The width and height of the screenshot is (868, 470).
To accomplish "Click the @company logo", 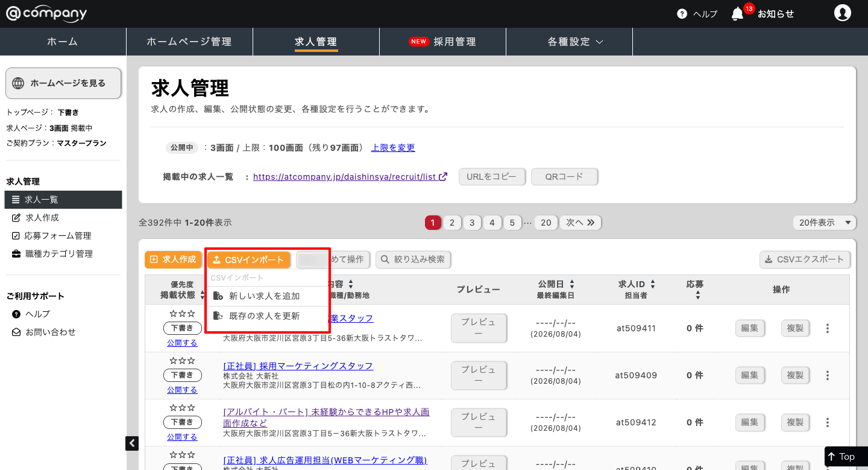I will point(46,13).
